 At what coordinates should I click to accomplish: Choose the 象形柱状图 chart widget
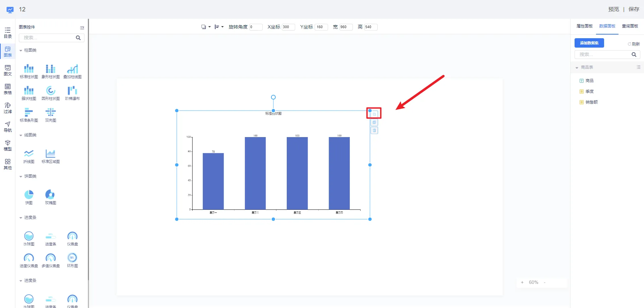[x=51, y=71]
